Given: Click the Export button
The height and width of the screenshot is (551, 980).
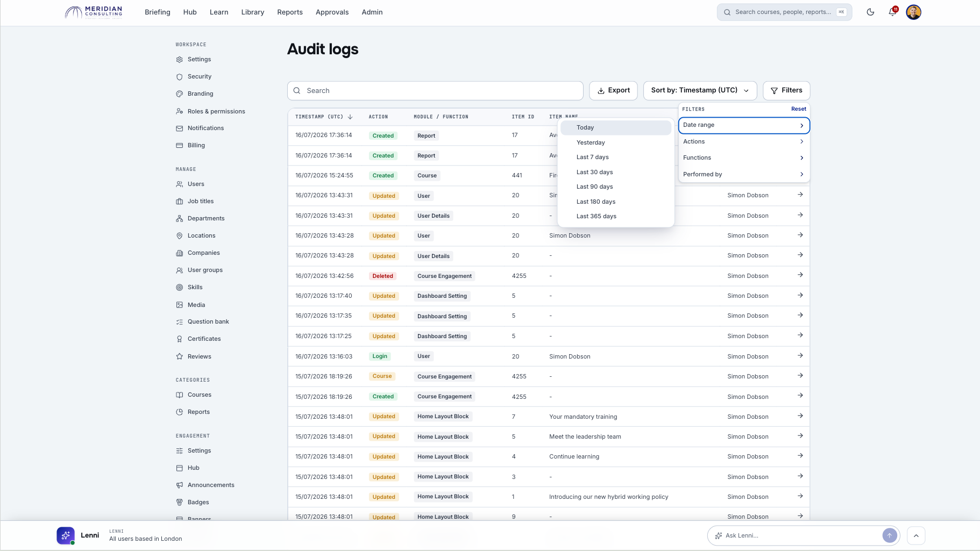Looking at the screenshot, I should pos(614,90).
